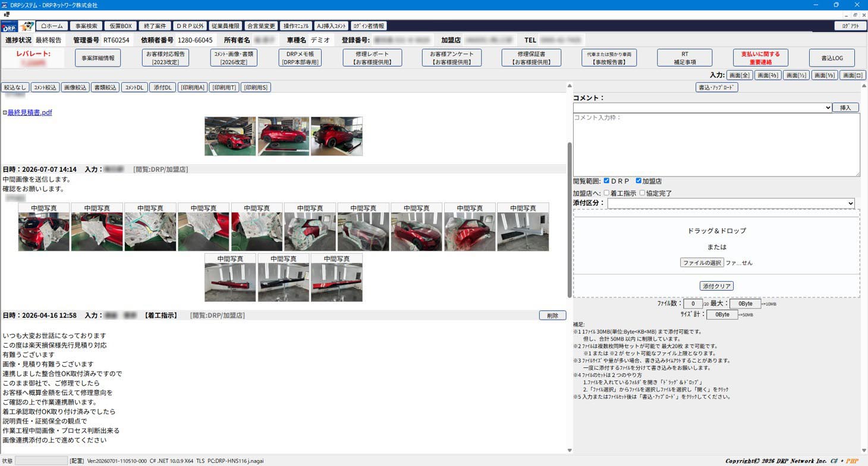The height and width of the screenshot is (466, 868).
Task: Open the 合言葉変更 menu item
Action: pyautogui.click(x=260, y=26)
